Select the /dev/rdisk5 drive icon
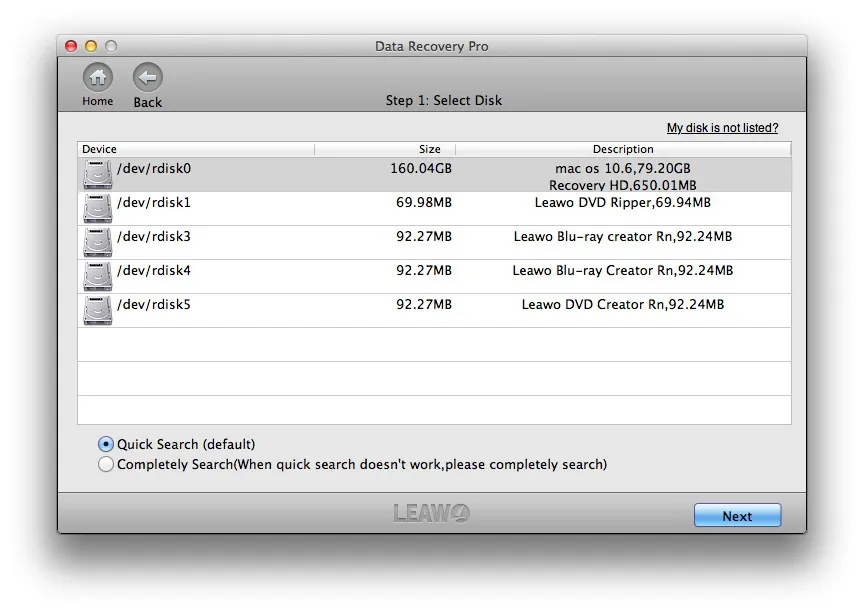This screenshot has height=613, width=864. pyautogui.click(x=98, y=310)
